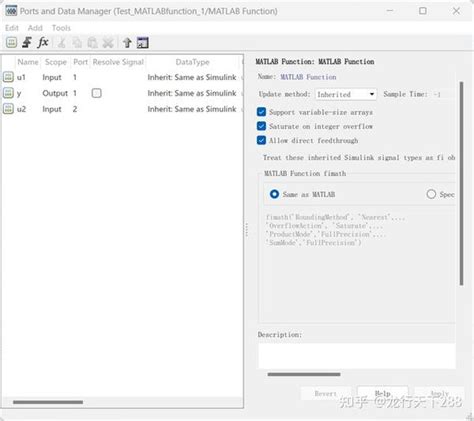474x421 pixels.
Task: Click the Copy toolbar icon
Action: pyautogui.click(x=77, y=43)
